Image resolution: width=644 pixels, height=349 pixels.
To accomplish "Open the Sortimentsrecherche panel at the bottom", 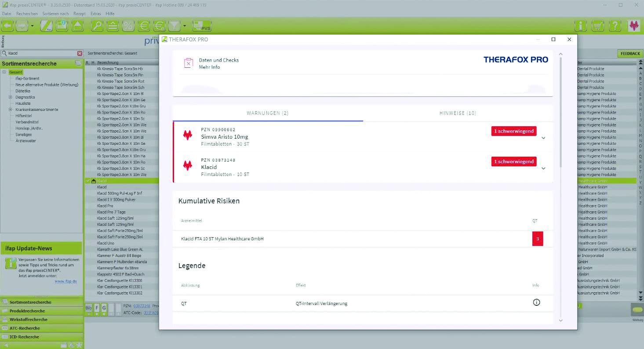I will pyautogui.click(x=42, y=302).
